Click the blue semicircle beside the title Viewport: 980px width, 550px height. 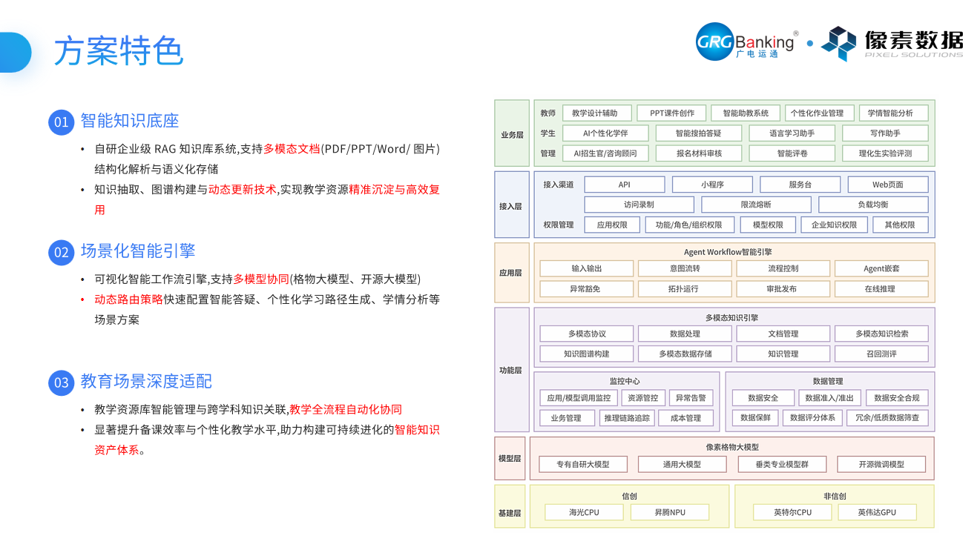point(13,52)
